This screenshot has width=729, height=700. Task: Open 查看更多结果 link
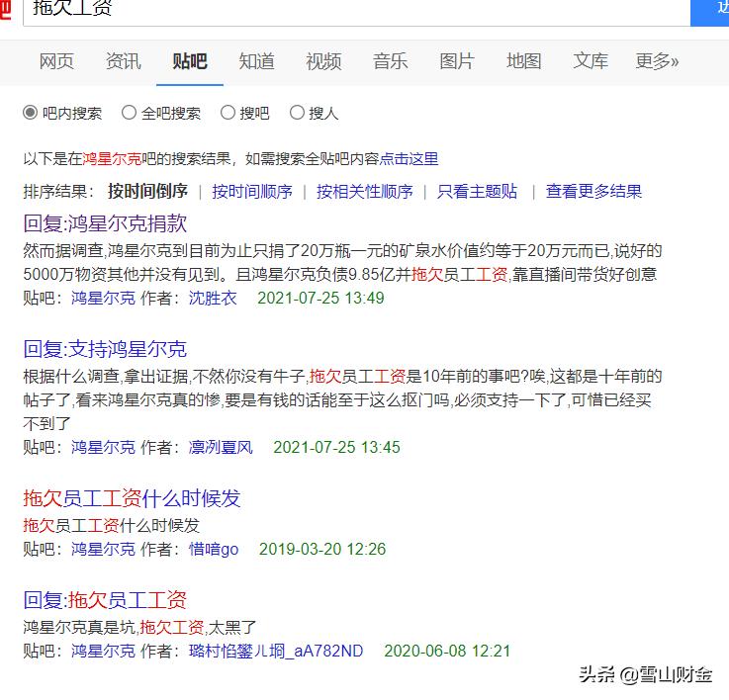tap(593, 191)
